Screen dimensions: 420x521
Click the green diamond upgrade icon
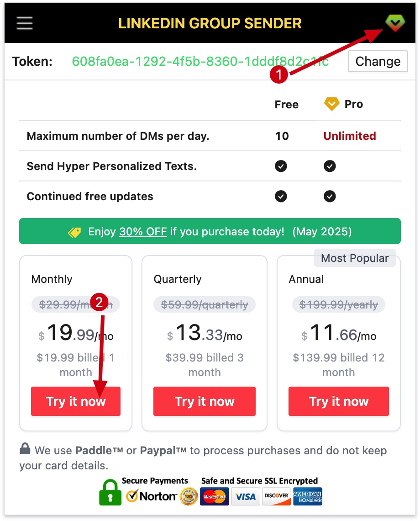coord(395,23)
